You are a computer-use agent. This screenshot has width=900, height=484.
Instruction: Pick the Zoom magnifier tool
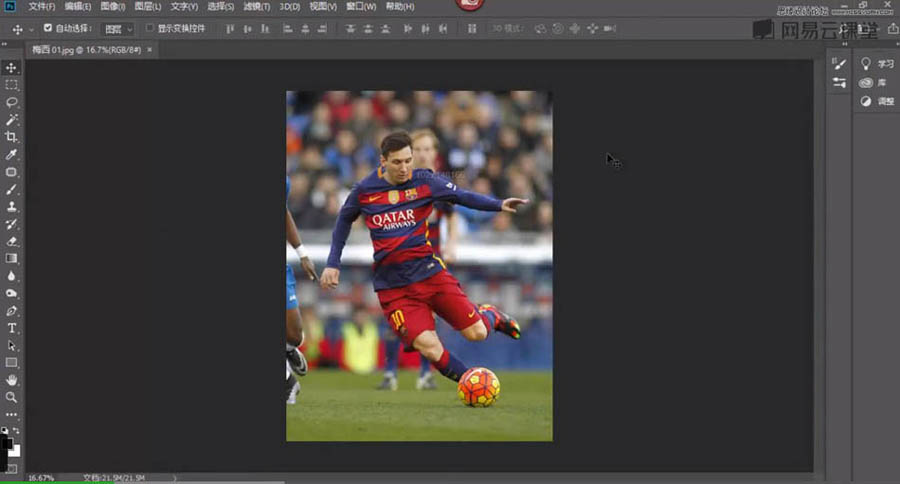click(x=12, y=397)
